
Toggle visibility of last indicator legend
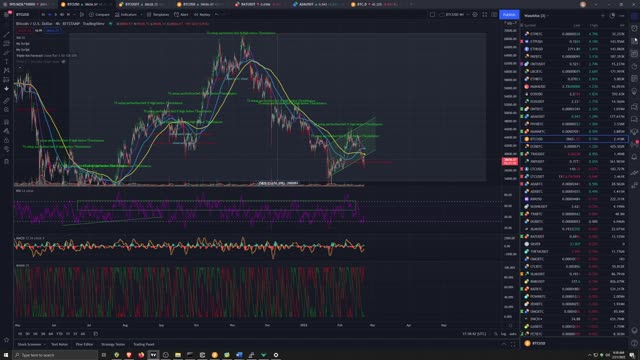pos(63,62)
